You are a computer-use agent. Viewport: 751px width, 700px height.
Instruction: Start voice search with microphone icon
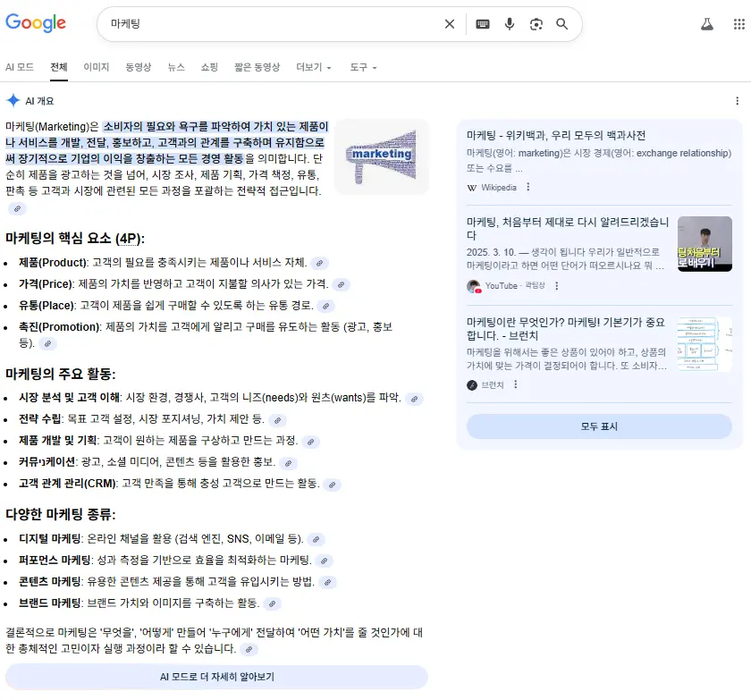point(509,24)
